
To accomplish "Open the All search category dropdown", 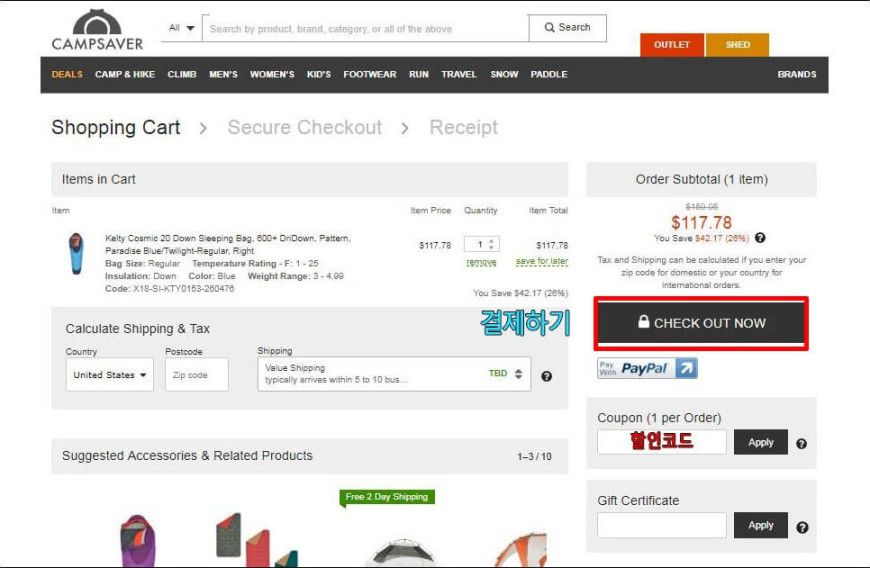I will (182, 28).
